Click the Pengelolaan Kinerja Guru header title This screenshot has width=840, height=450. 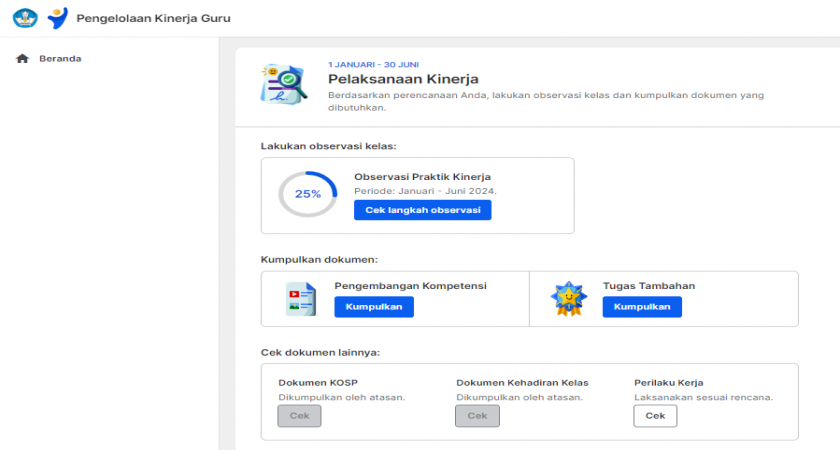pos(153,18)
